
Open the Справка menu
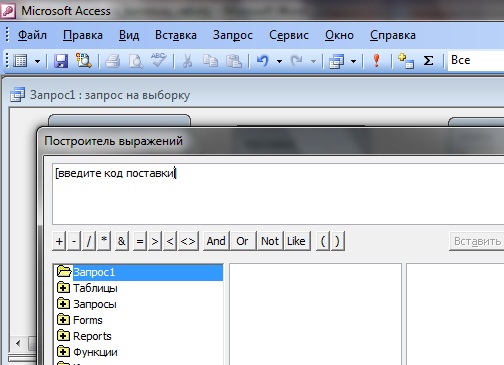click(393, 35)
